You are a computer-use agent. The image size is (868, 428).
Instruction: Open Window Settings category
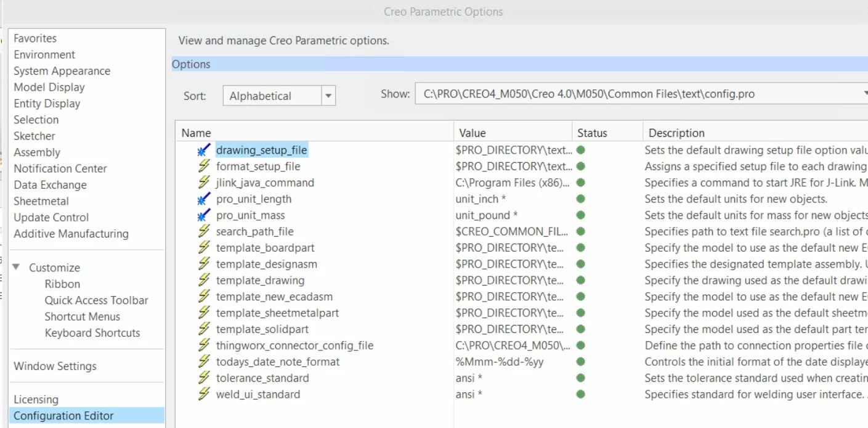(55, 366)
